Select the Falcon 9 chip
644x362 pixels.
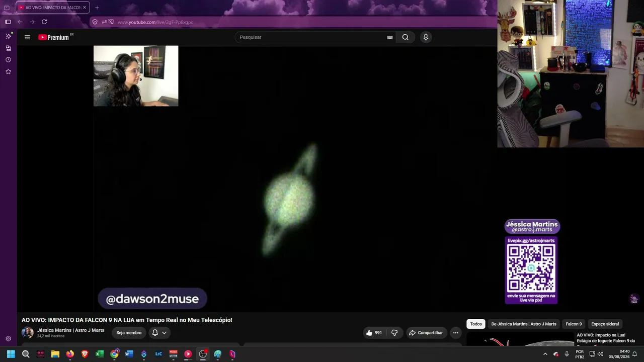point(574,324)
